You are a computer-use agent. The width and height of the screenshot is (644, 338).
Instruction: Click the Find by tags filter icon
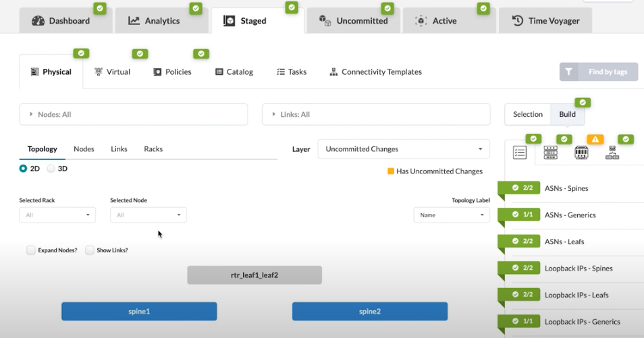point(569,72)
